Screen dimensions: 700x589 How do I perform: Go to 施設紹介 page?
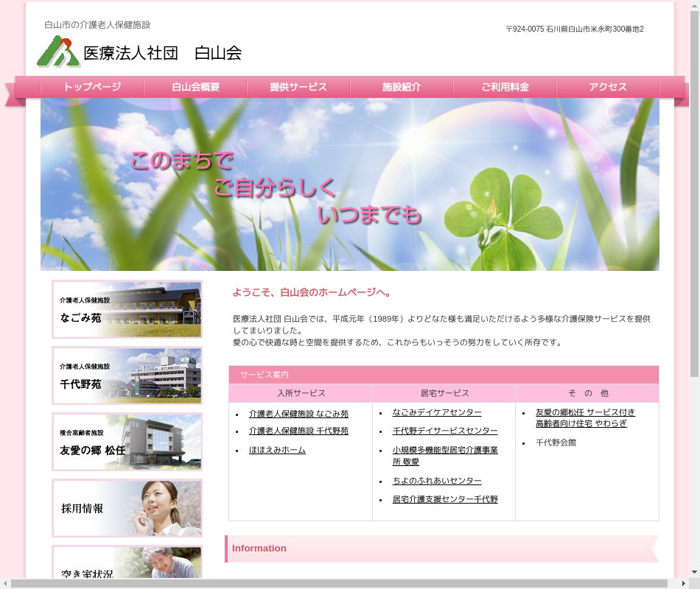(x=402, y=87)
